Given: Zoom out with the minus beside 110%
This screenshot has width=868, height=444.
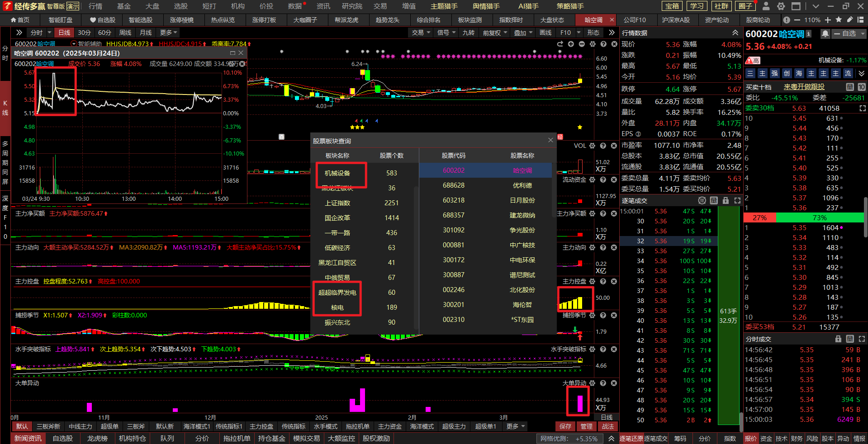Looking at the screenshot, I should pyautogui.click(x=797, y=20).
